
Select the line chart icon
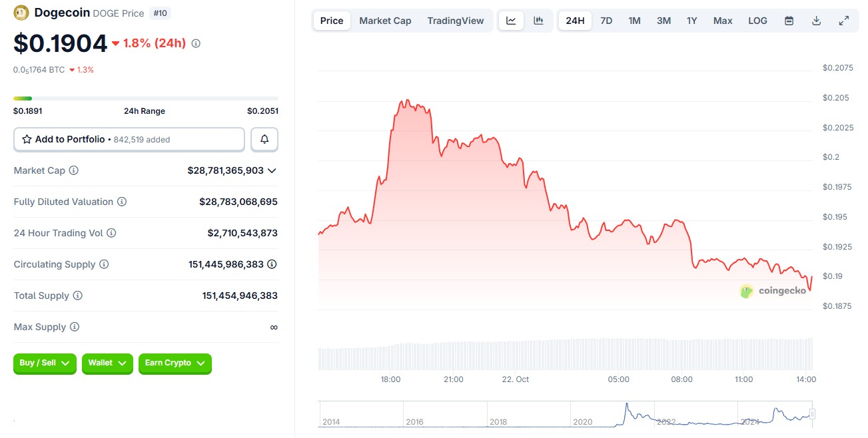[x=511, y=21]
